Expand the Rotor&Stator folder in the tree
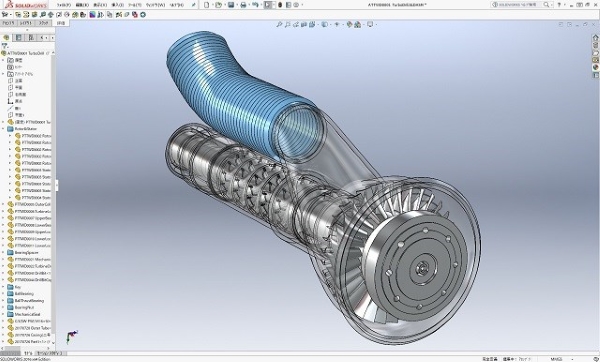The width and height of the screenshot is (600, 362). 3,129
